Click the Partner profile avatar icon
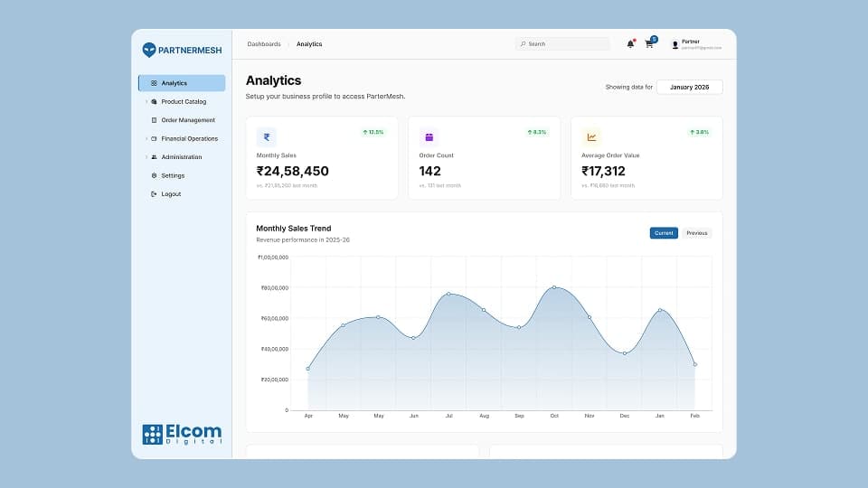The height and width of the screenshot is (488, 868). coord(675,44)
